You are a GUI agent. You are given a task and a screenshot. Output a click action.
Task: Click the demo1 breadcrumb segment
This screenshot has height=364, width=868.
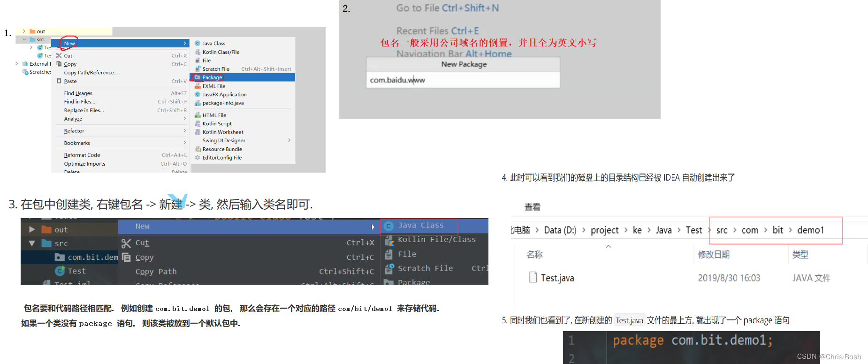coord(810,230)
